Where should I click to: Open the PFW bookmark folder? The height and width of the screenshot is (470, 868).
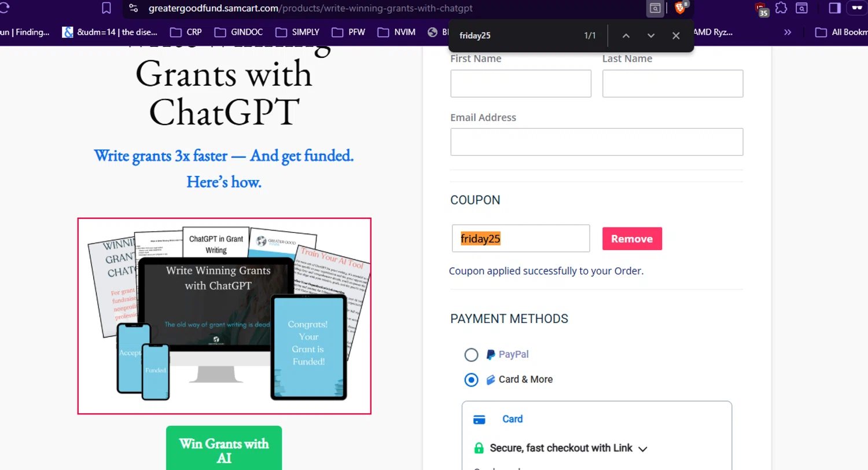[348, 32]
